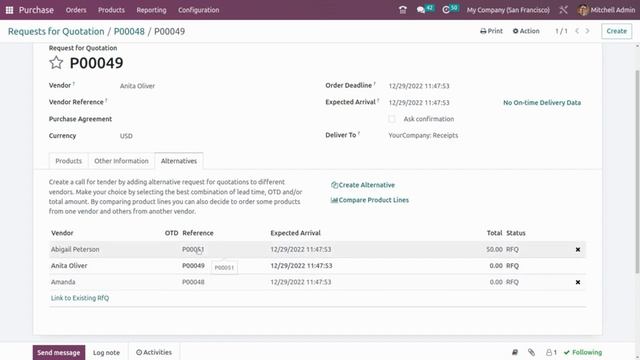Open the Products menu
Viewport: 640px width, 360px height.
click(x=111, y=10)
